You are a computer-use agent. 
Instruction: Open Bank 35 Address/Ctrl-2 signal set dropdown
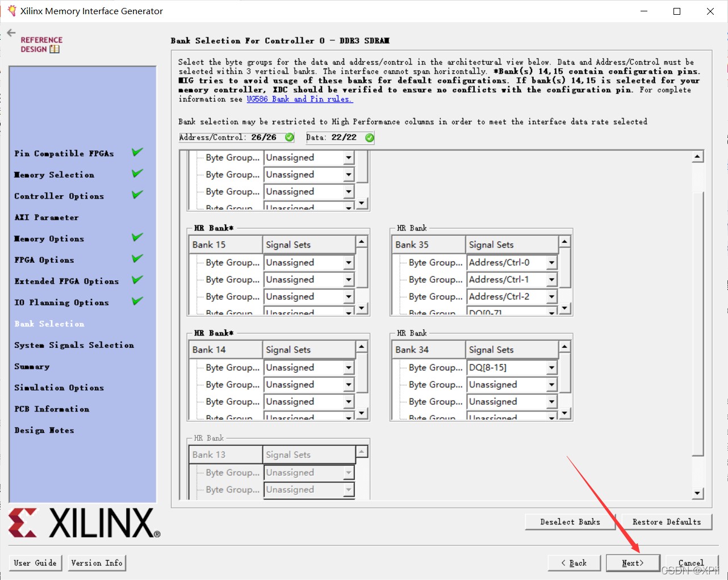coord(551,297)
